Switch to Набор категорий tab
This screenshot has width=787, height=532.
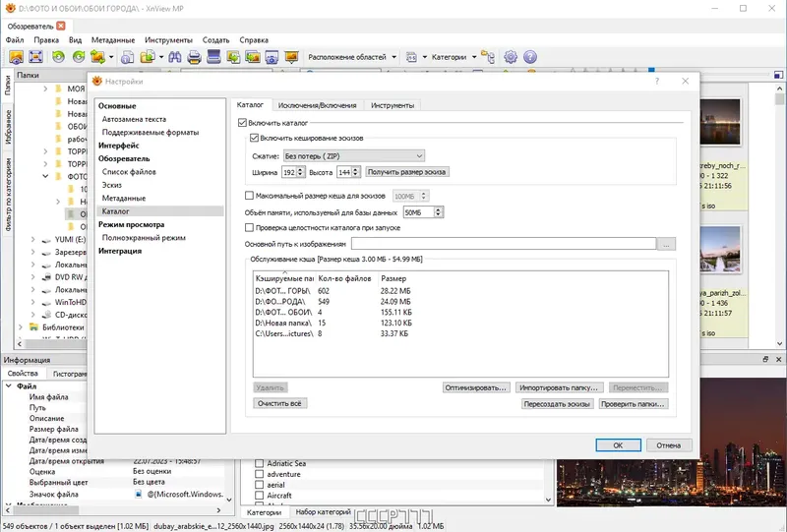[x=324, y=512]
